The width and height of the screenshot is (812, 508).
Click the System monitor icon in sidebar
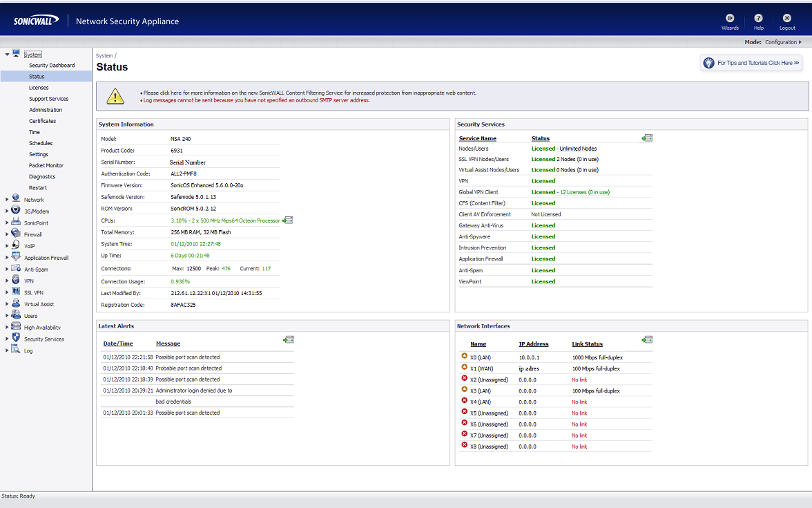click(16, 53)
